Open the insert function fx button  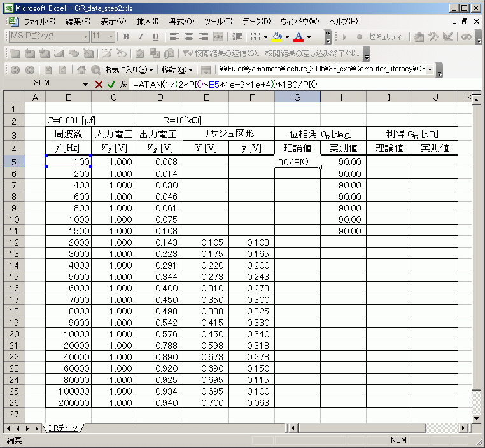[x=123, y=84]
